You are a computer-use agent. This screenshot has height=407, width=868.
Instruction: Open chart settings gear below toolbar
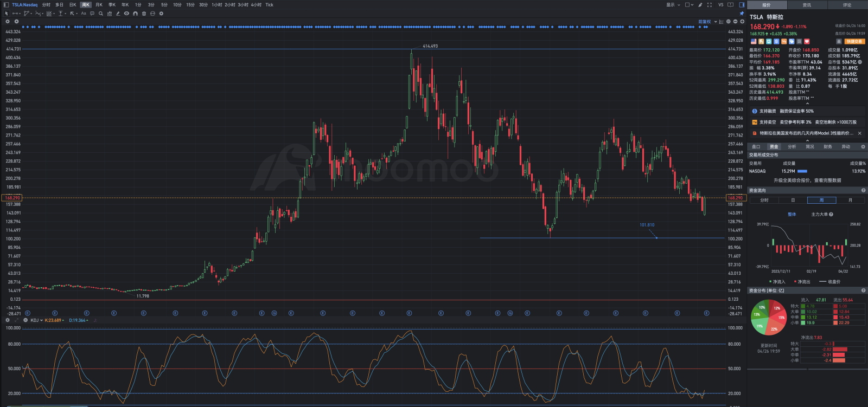click(8, 22)
